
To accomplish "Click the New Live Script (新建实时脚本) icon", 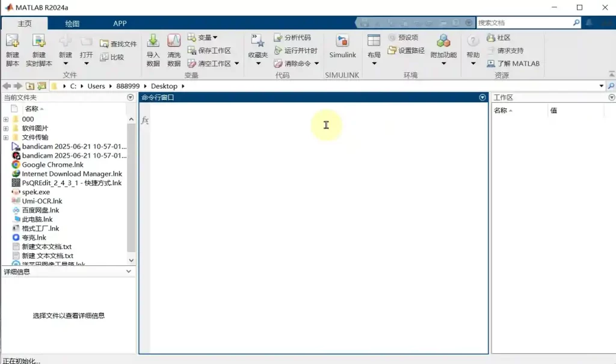I will pos(39,42).
